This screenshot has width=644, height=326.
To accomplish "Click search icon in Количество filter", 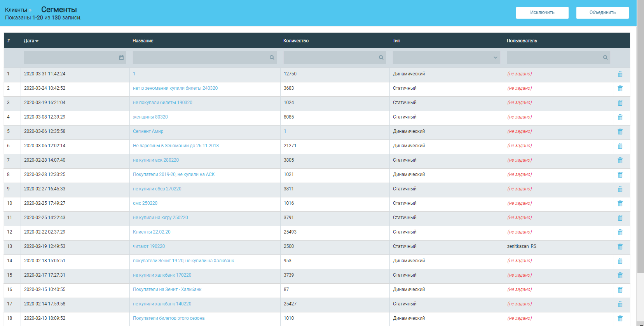I will tap(381, 58).
